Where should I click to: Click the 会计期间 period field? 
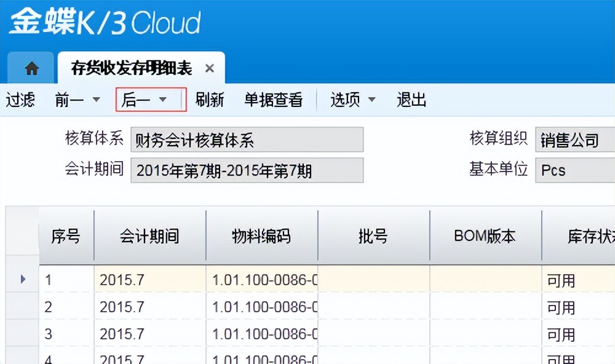[x=246, y=170]
